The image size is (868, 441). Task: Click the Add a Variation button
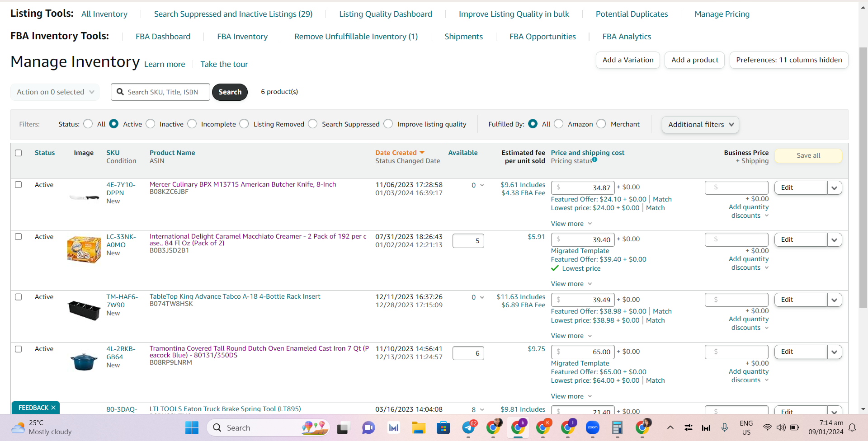(628, 60)
